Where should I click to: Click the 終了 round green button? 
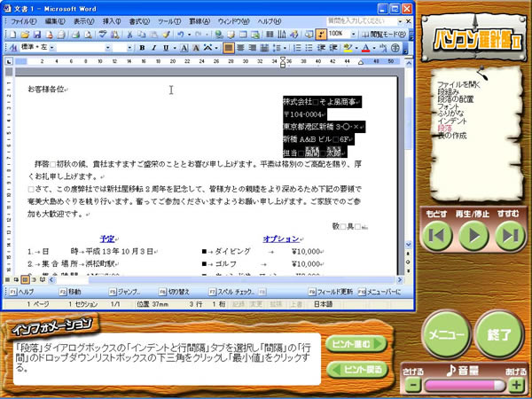pos(499,334)
